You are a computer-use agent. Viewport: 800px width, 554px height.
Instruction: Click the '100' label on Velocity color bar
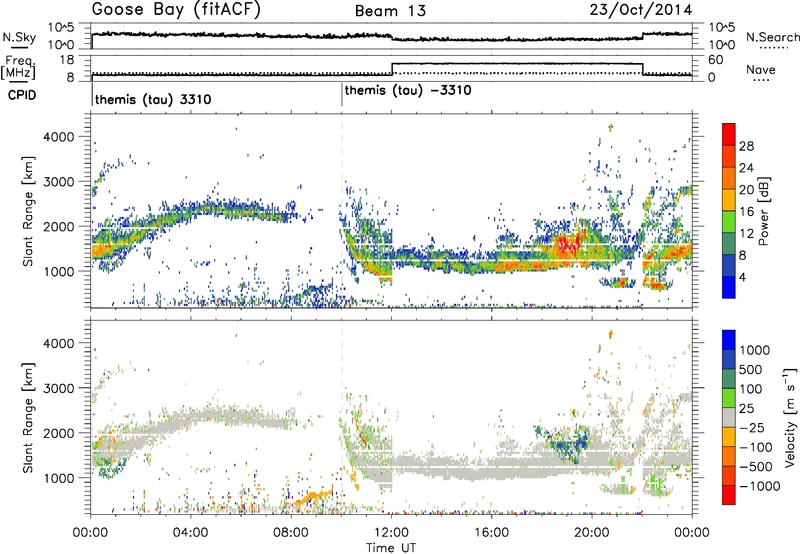coord(751,389)
